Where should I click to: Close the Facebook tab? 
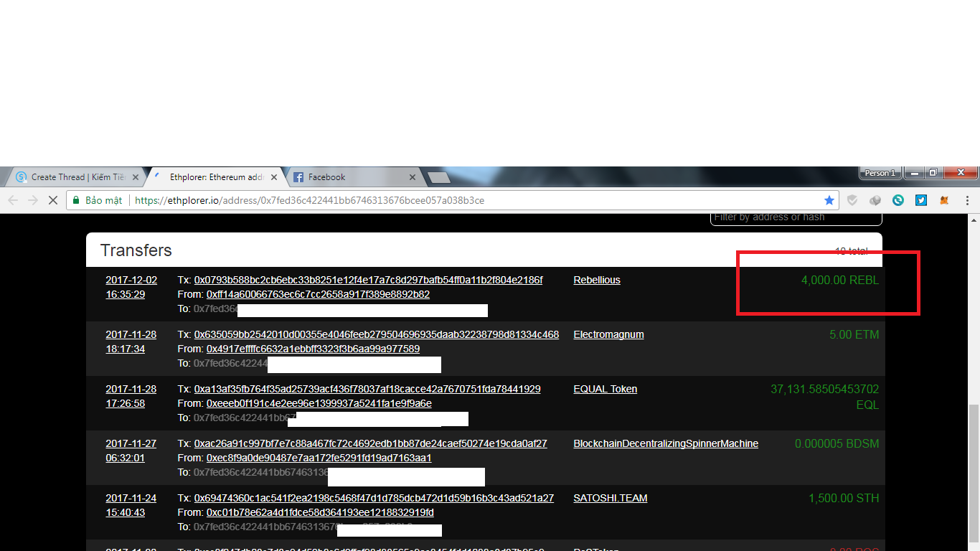[x=412, y=177]
